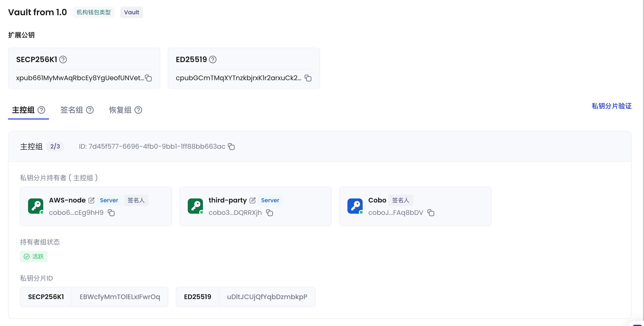Screen dimensions: 644x326
Task: Copy Cobo address coboJ...FAq8bDV
Action: pos(431,213)
